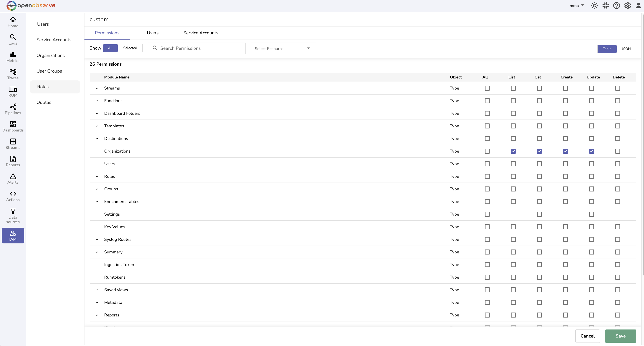This screenshot has height=346, width=644.
Task: Navigate to Traces from the sidebar
Action: [13, 74]
